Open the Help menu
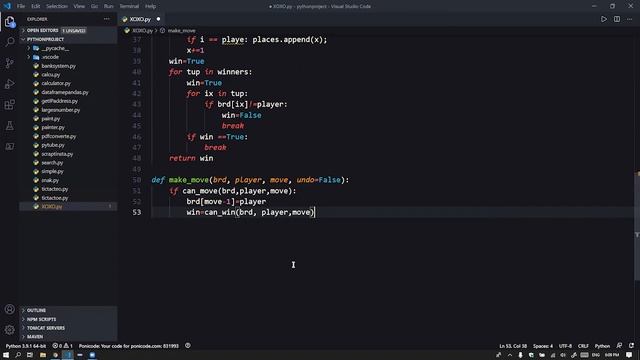Screen dimensions: 640x360 151,6
